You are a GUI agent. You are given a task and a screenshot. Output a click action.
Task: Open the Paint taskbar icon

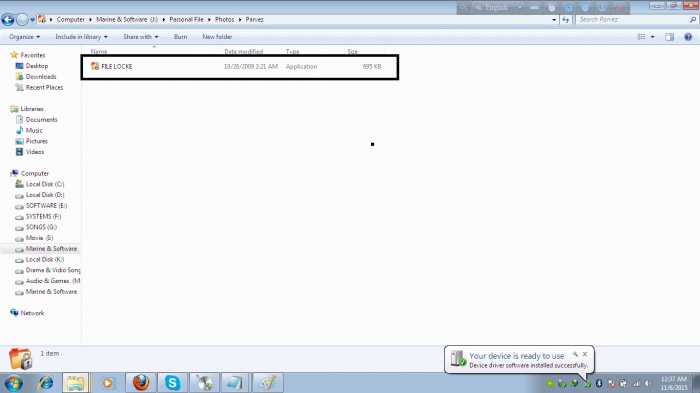point(267,383)
